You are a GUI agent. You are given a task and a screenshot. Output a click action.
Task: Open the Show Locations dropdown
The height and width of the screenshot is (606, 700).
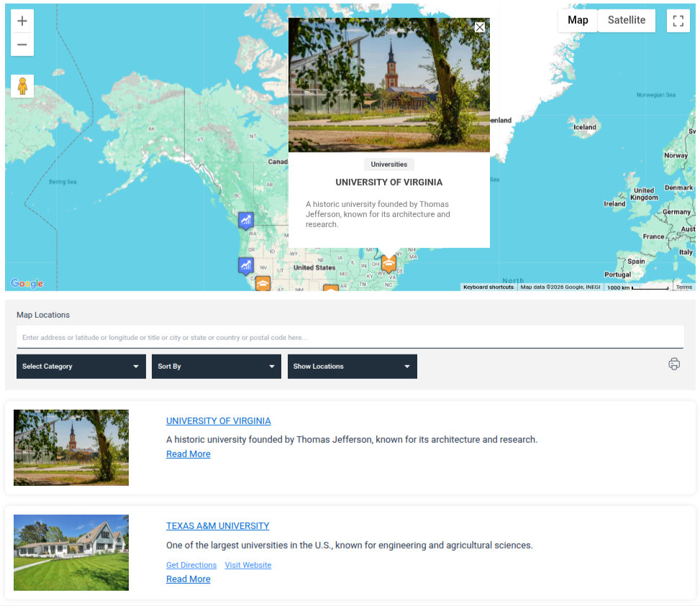click(x=352, y=366)
